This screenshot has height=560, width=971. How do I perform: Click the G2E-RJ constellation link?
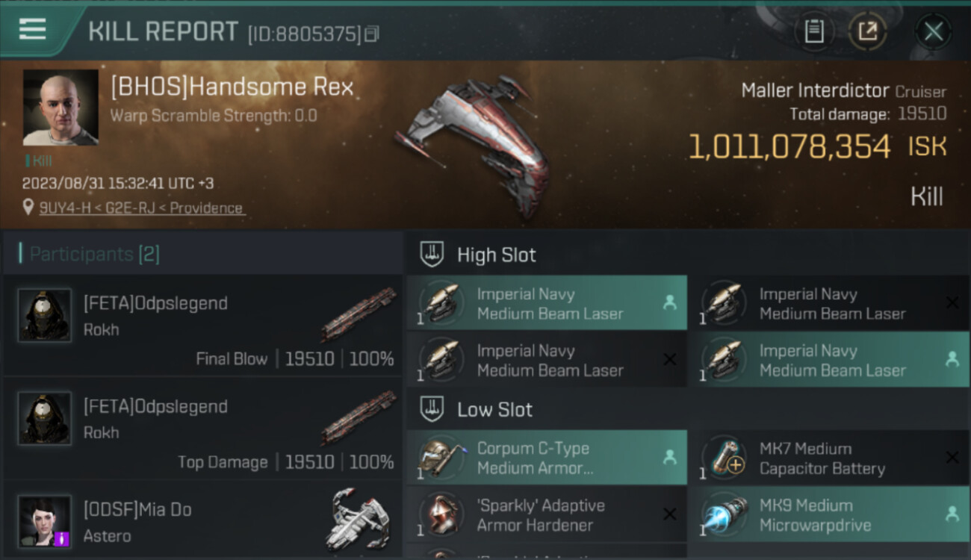(x=136, y=208)
